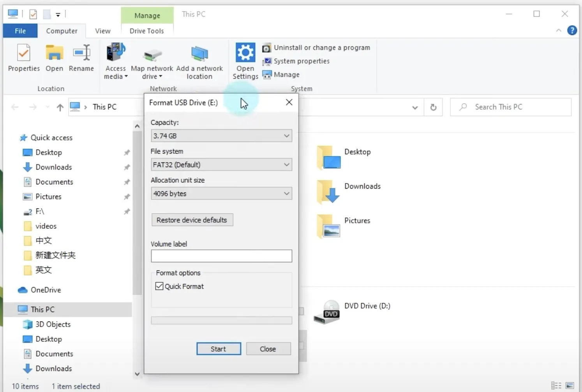The image size is (582, 392).
Task: Open the File tab
Action: 20,31
